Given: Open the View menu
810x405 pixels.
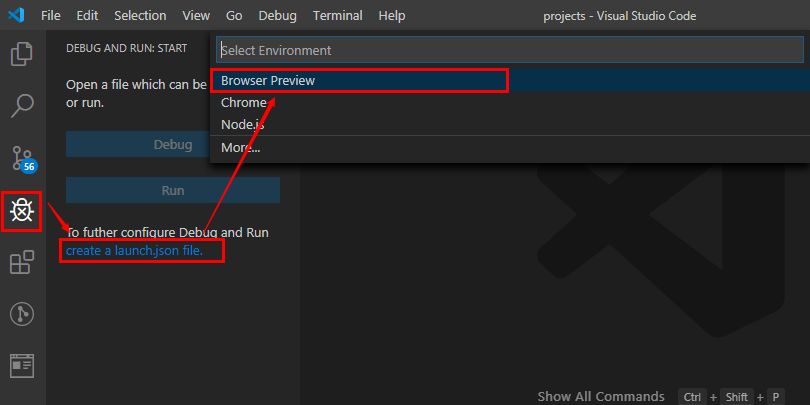Looking at the screenshot, I should tap(196, 16).
